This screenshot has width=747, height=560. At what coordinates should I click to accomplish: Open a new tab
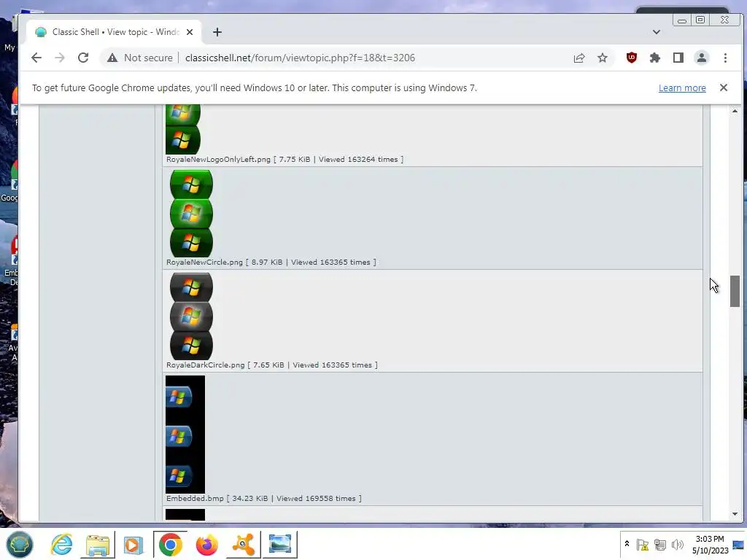[217, 32]
